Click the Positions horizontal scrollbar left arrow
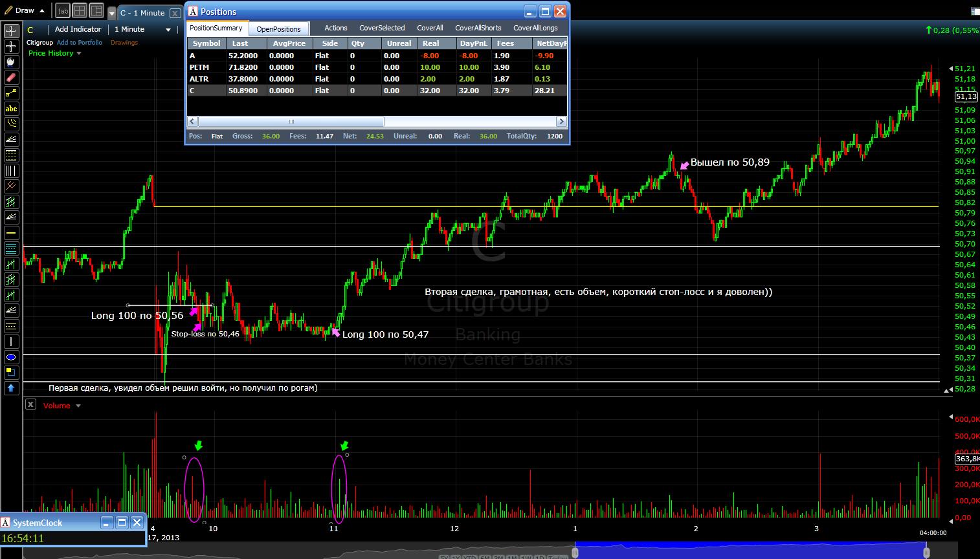Screen dimensions: 980x559 pos(192,122)
